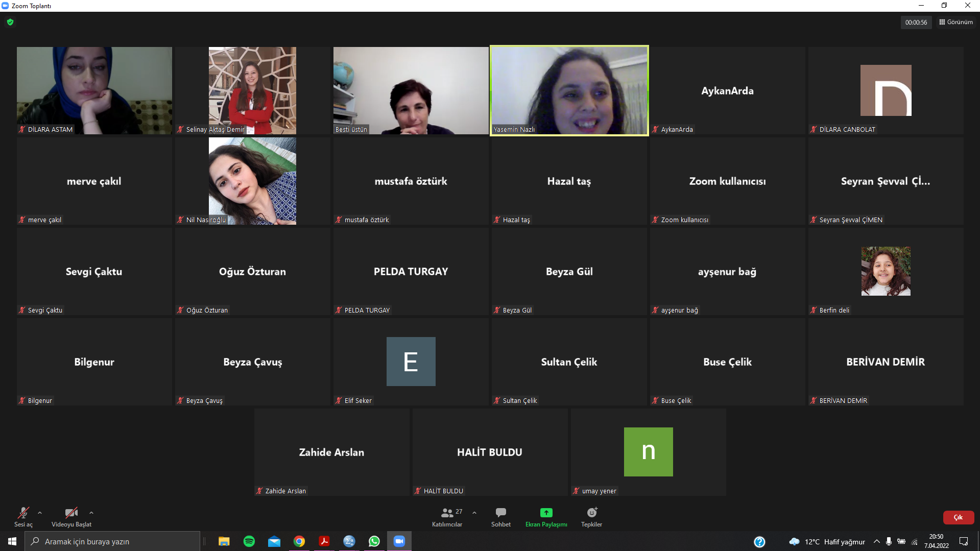Expand audio options arrow beside Sesi aç
980x551 pixels.
[40, 513]
